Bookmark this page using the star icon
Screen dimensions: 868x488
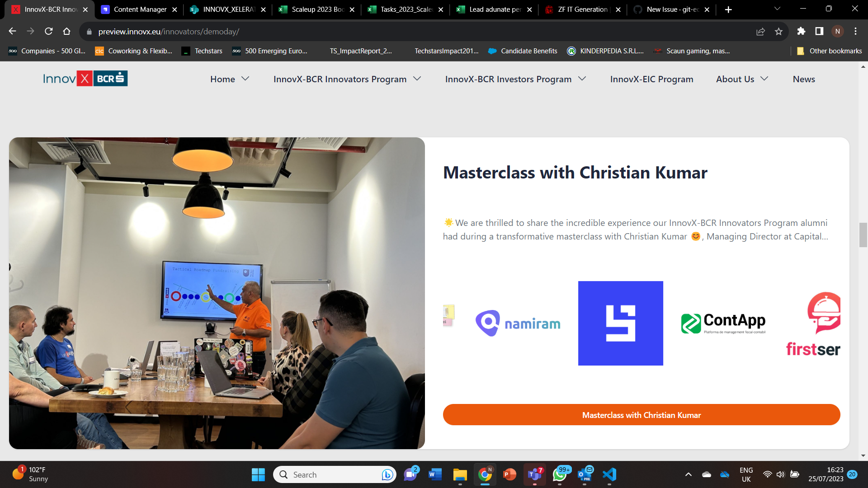(779, 32)
